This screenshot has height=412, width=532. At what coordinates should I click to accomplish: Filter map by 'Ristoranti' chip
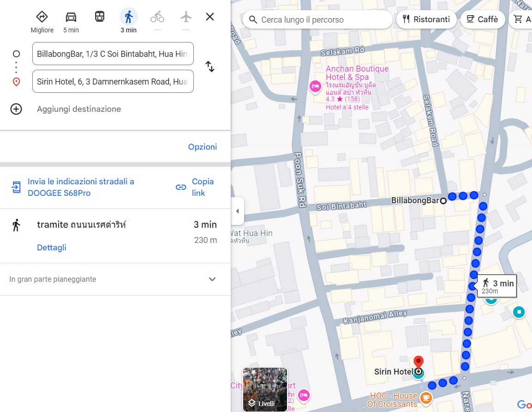[x=426, y=19]
